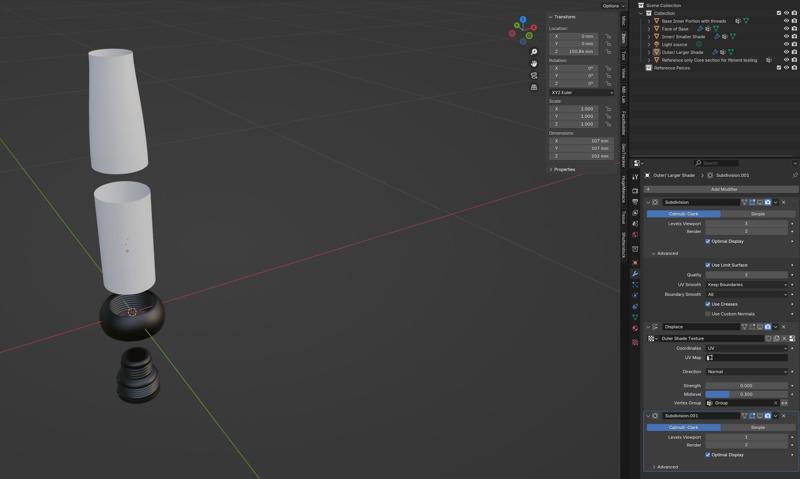The image size is (800, 479).
Task: Open the Object Data properties tab icon
Action: [635, 317]
